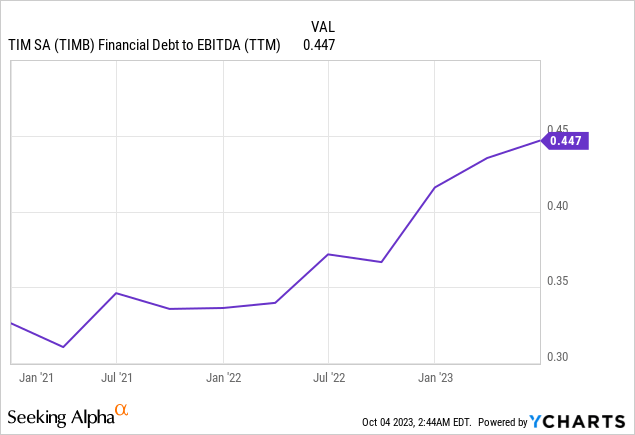Click the Jan '23 x-axis label

tap(434, 377)
